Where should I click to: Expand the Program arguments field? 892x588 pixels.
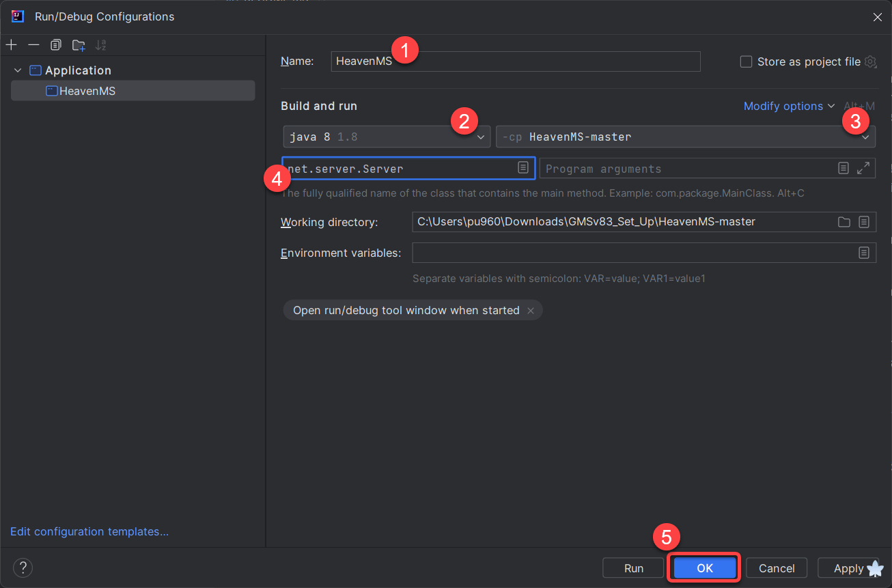click(863, 168)
